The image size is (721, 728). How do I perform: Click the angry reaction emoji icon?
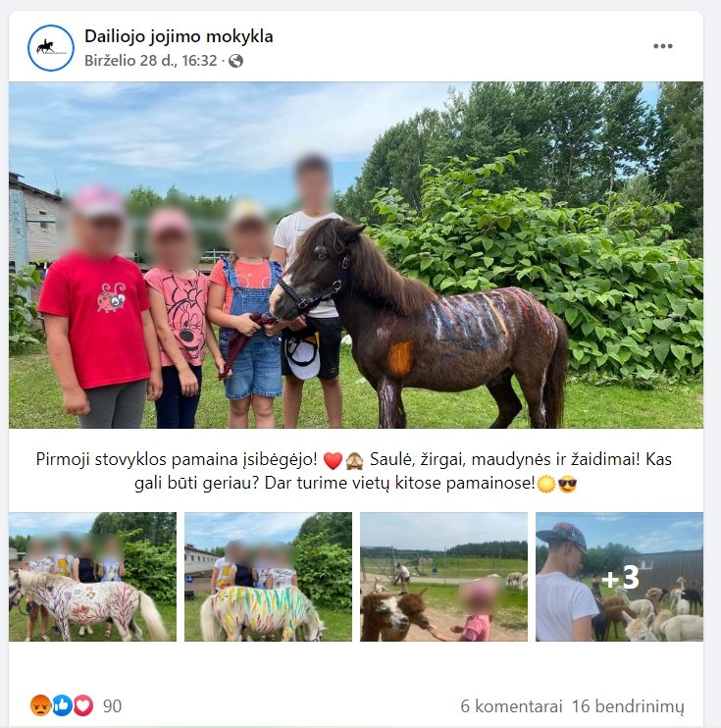click(x=40, y=705)
